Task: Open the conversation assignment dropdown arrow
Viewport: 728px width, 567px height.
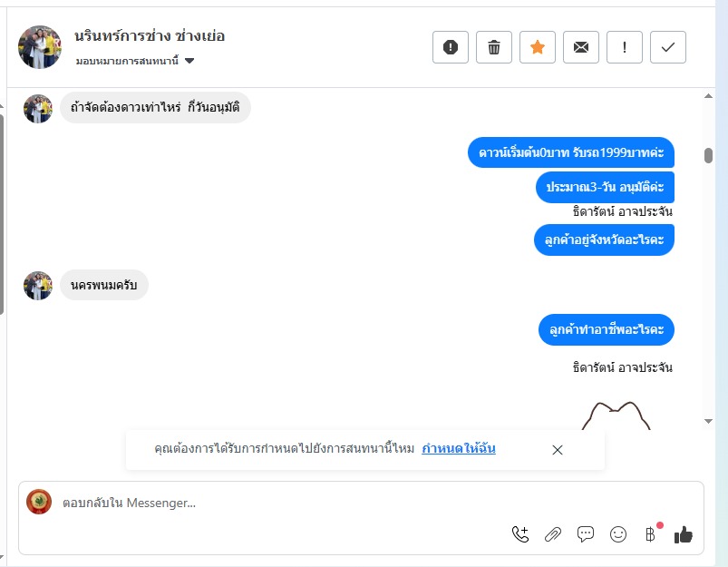Action: [x=189, y=61]
